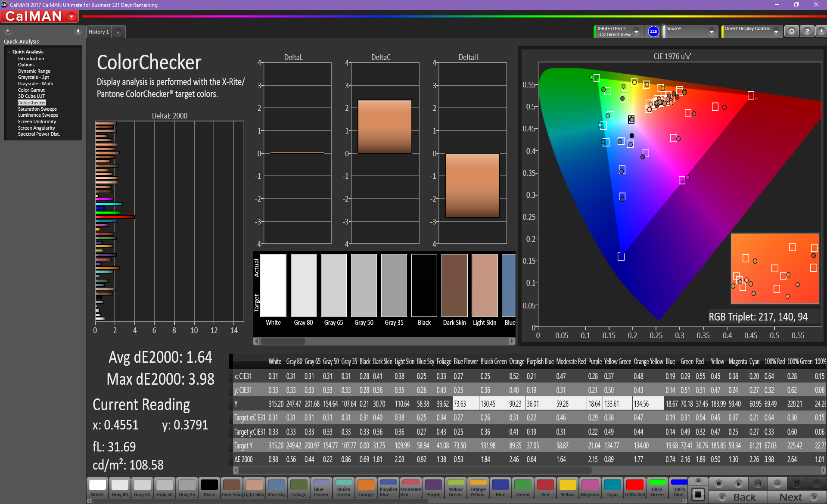
Task: Open the Source dropdown
Action: point(712,31)
